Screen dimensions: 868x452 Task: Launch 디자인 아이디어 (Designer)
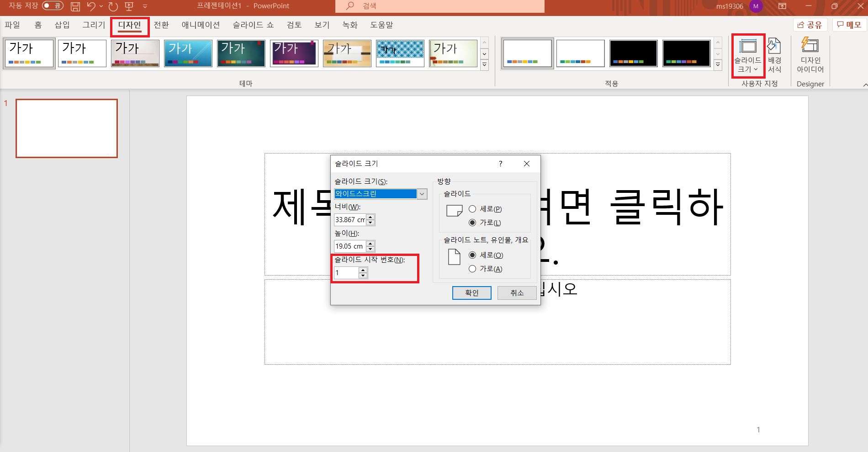pos(810,55)
